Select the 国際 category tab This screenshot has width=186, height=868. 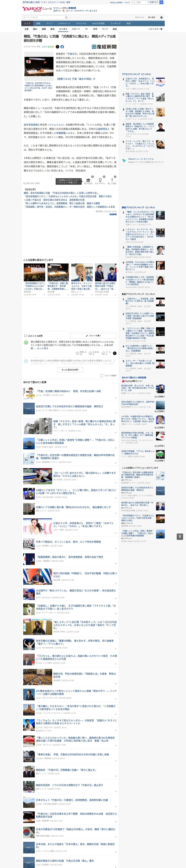coord(44,29)
